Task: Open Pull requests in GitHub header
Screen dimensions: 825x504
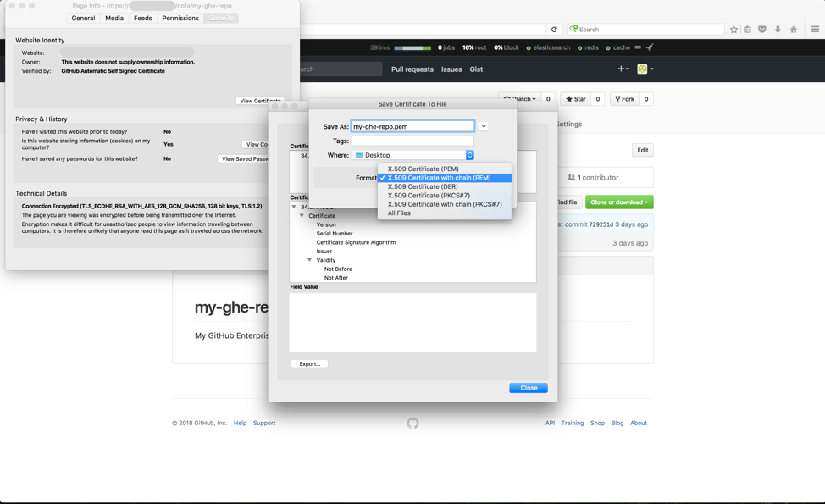Action: click(x=412, y=69)
